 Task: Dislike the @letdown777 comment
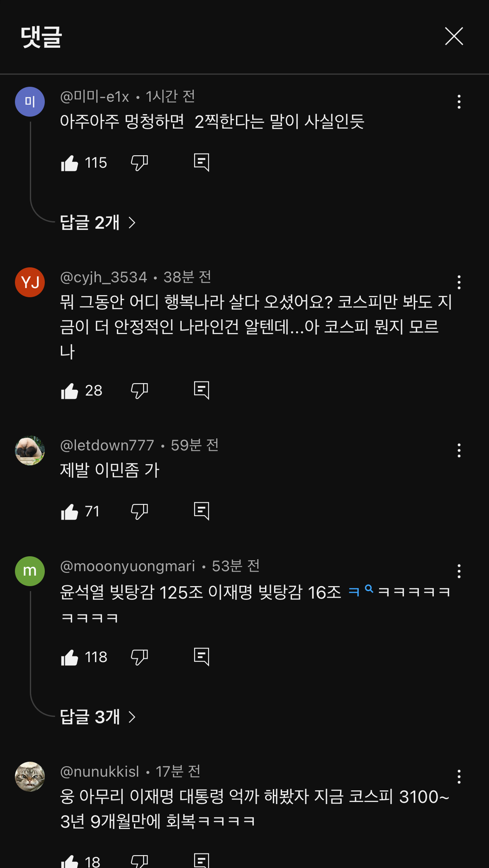(139, 512)
